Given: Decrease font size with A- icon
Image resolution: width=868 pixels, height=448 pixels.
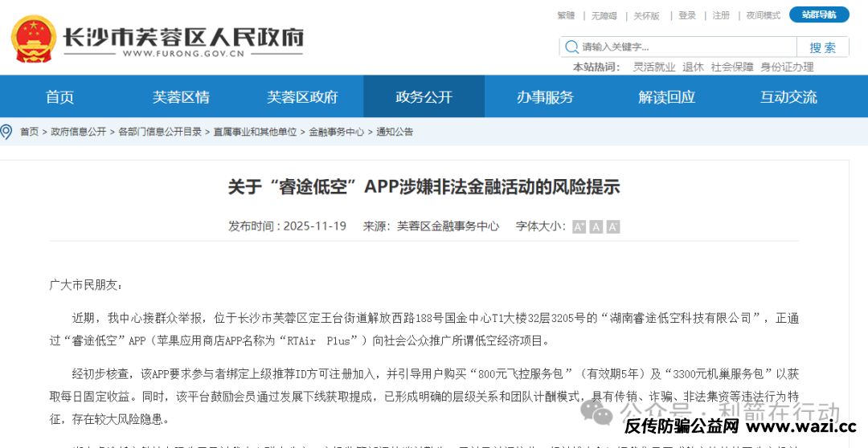Looking at the screenshot, I should point(613,227).
